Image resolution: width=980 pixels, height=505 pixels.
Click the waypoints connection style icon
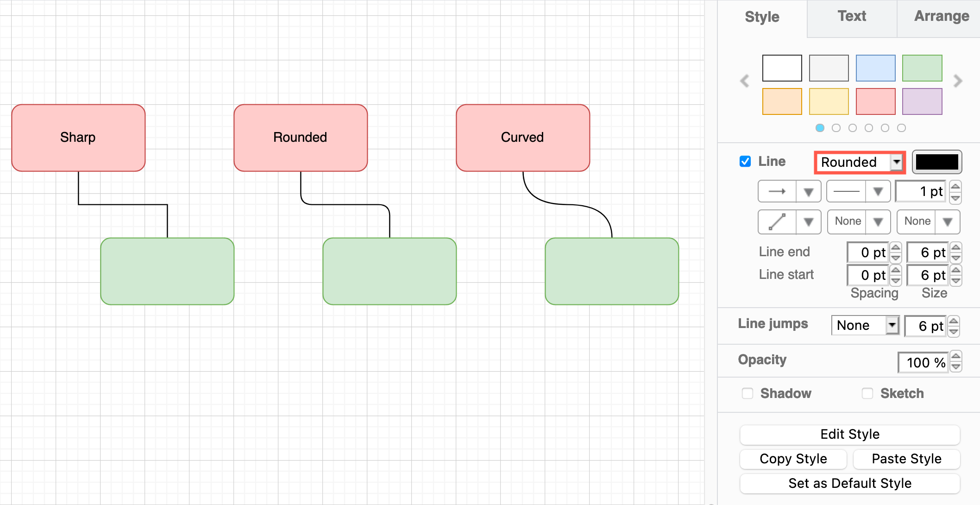[x=776, y=221]
